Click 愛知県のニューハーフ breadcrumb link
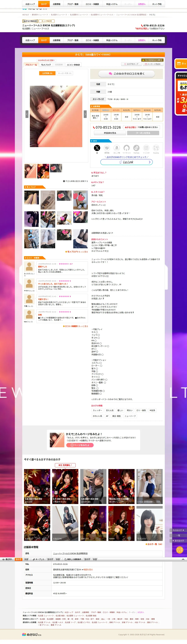Screen dimensions: 187x644 coord(40,15)
